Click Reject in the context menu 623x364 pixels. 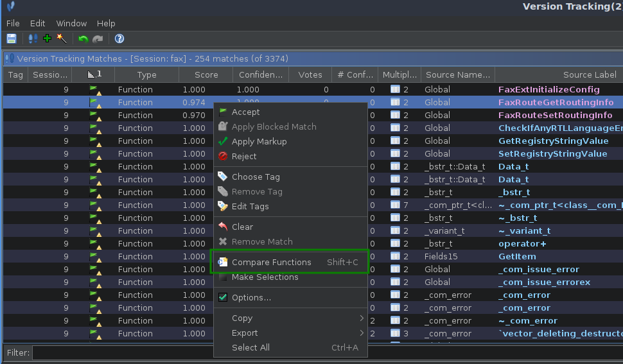243,157
